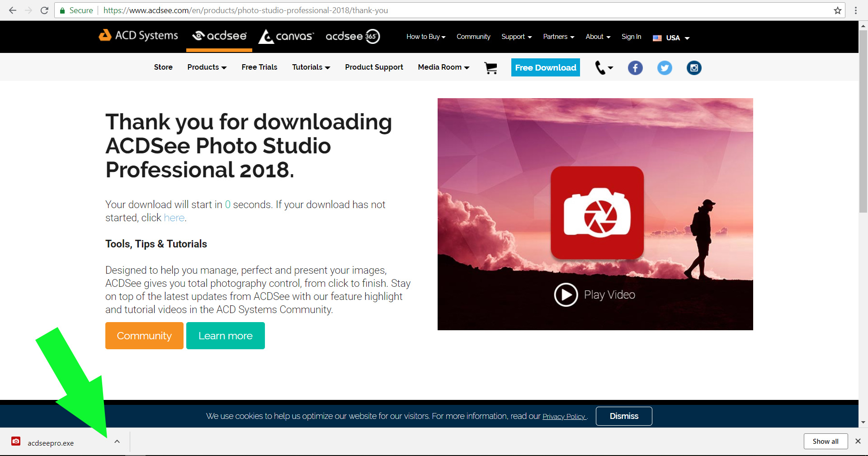Open the acdsee brand logo tab
The width and height of the screenshot is (868, 456).
click(x=219, y=35)
